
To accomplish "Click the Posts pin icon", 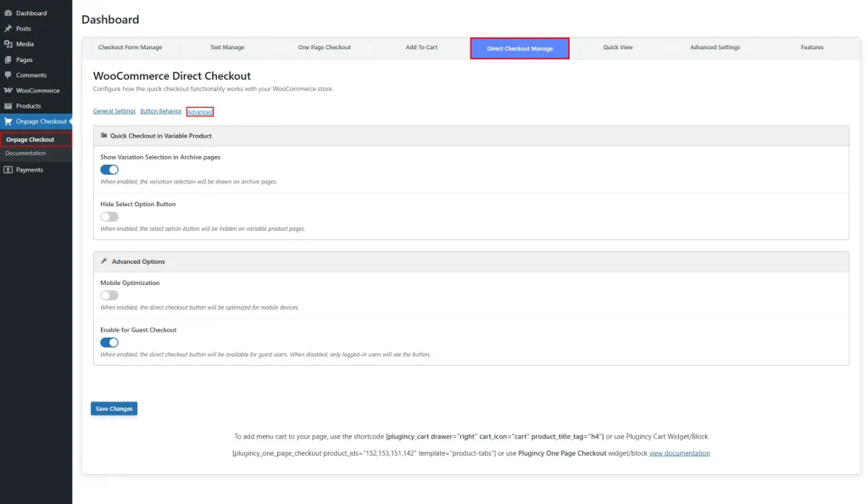I will coord(8,28).
